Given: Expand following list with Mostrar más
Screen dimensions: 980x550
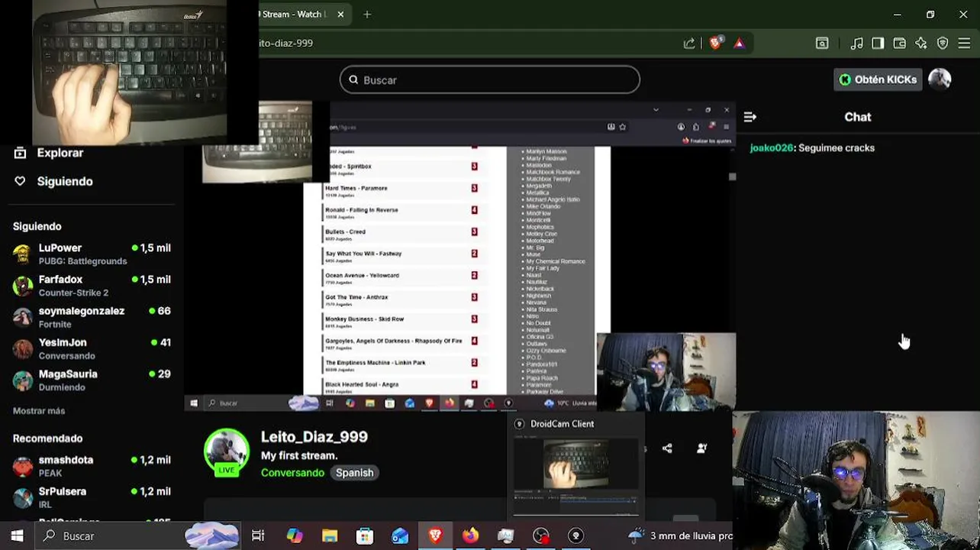Looking at the screenshot, I should click(x=39, y=411).
